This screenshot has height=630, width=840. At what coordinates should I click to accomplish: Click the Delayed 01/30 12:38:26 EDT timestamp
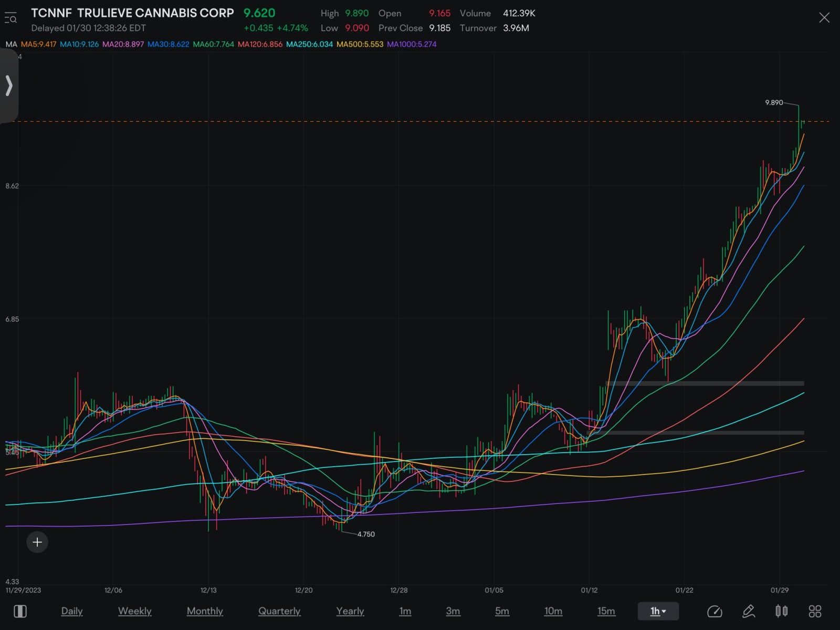point(88,28)
